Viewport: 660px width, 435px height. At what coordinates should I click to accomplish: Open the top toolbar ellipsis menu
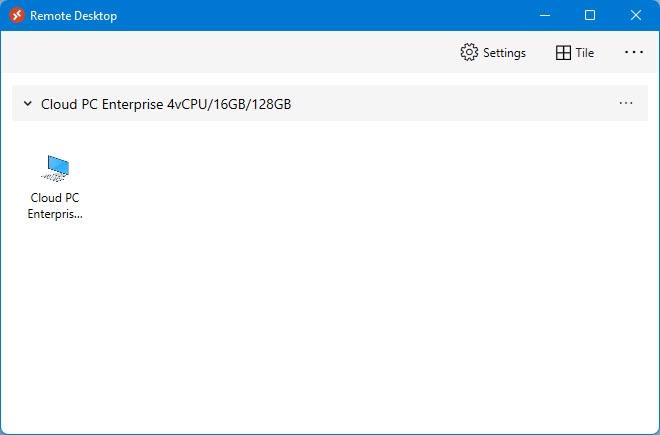[x=634, y=53]
